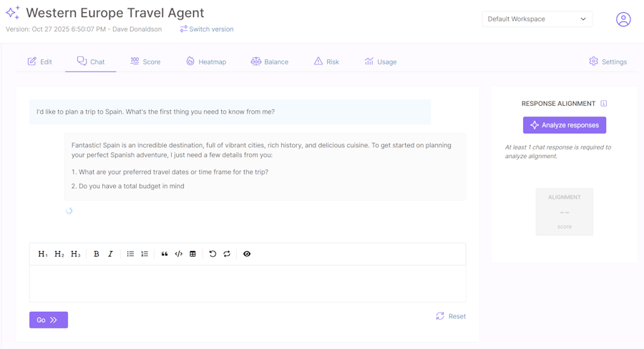
Task: Apply Heading 2 formatting
Action: coord(59,254)
